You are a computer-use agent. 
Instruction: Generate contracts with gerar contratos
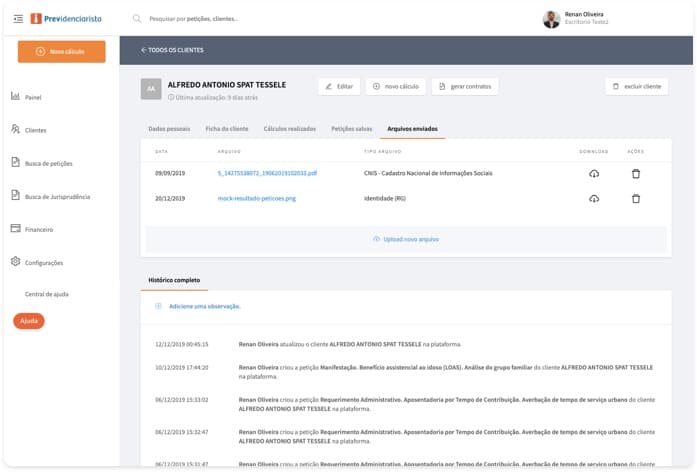tap(465, 86)
